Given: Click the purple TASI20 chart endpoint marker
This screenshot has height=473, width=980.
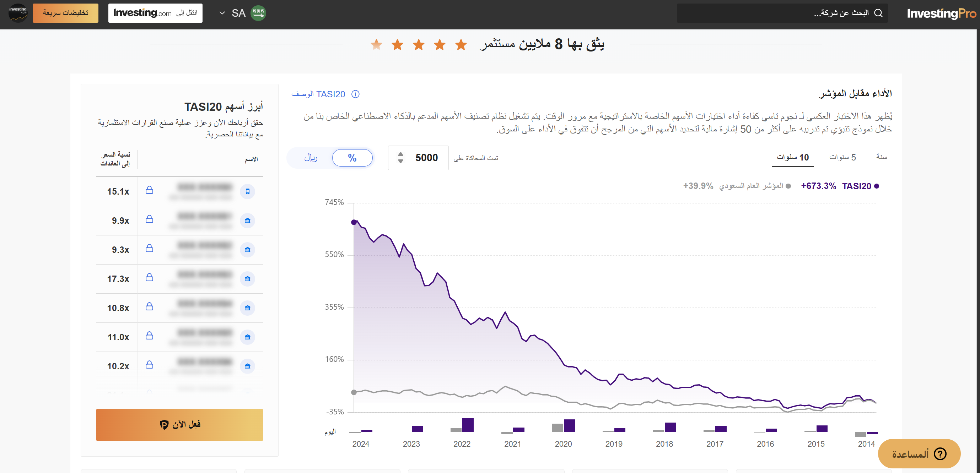Looking at the screenshot, I should pyautogui.click(x=354, y=222).
